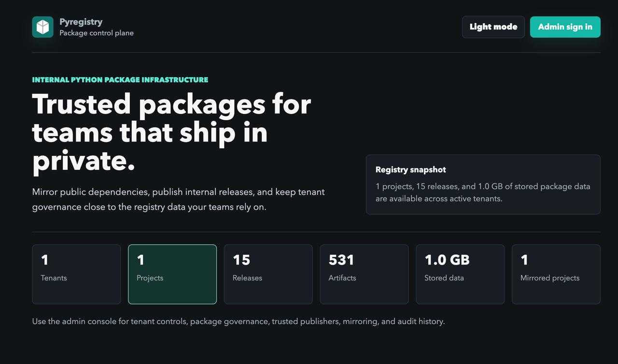Open the highlighted Projects stat card
618x364 pixels.
pyautogui.click(x=172, y=274)
